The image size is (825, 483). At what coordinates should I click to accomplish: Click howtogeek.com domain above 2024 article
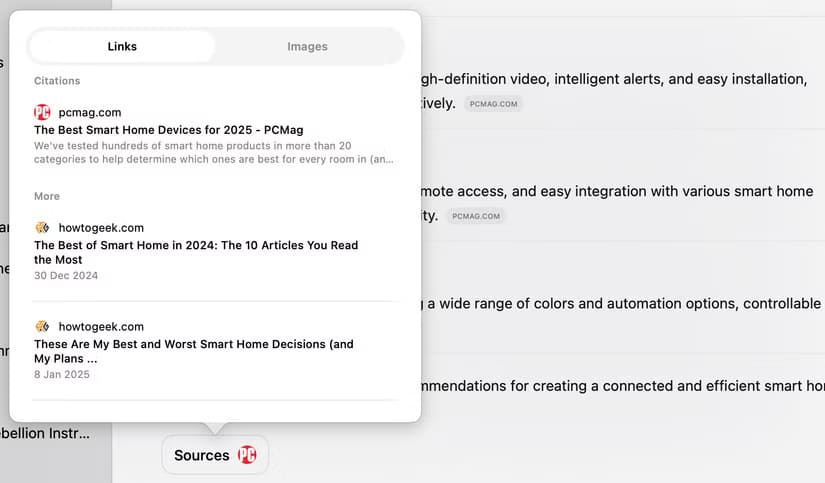click(101, 228)
